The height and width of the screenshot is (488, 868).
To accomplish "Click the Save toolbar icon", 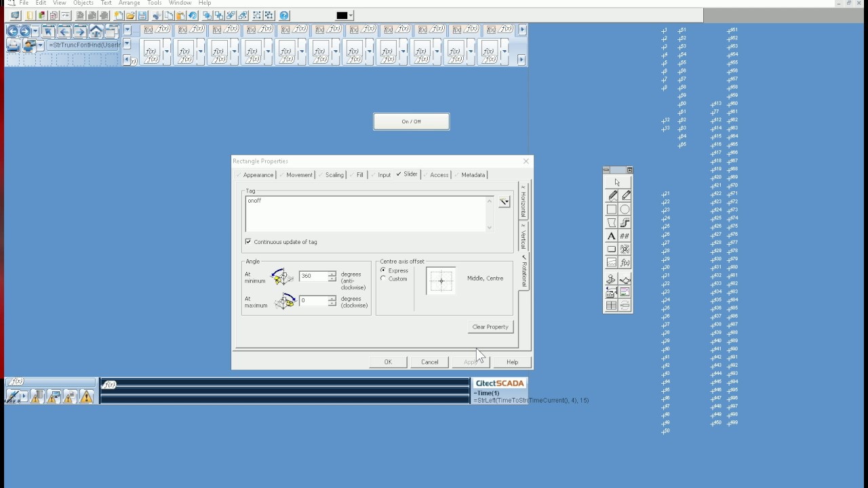I will click(x=142, y=15).
